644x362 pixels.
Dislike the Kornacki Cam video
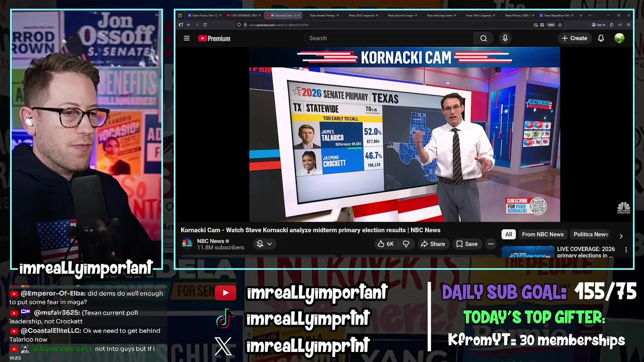pos(406,244)
